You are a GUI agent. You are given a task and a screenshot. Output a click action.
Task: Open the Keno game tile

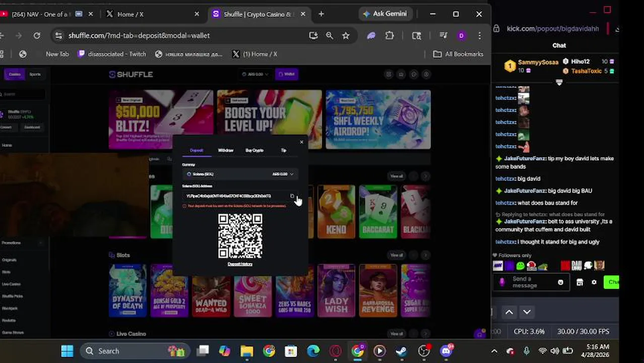pyautogui.click(x=336, y=212)
